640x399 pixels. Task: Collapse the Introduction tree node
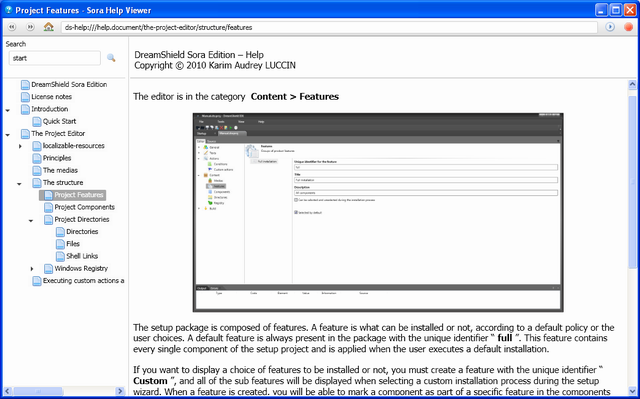click(x=7, y=111)
